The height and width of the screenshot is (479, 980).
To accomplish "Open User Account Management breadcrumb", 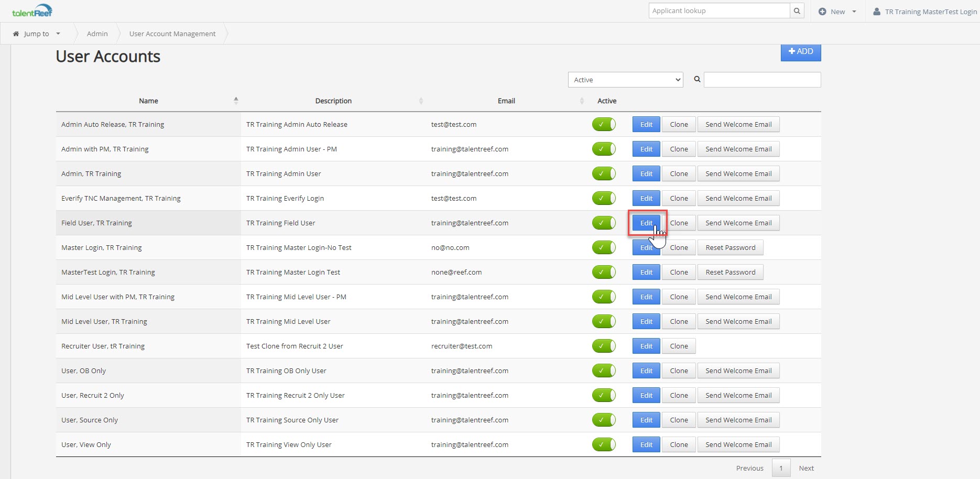I will point(172,34).
